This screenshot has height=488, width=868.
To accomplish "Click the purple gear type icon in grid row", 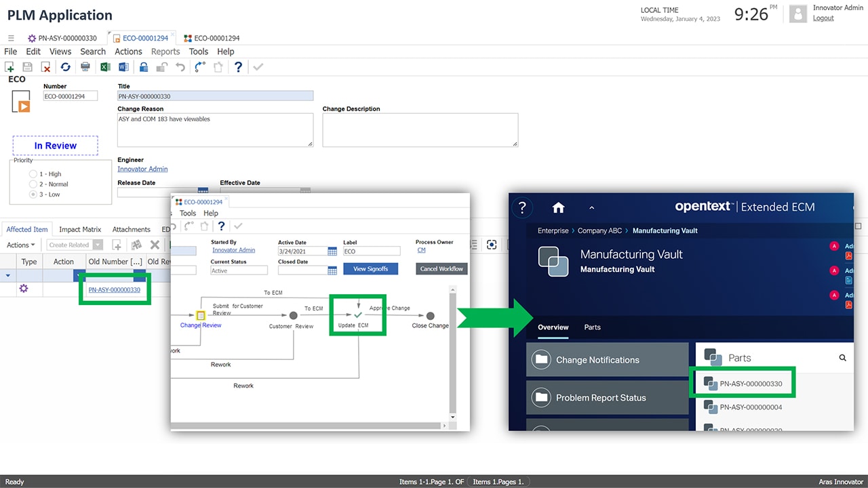I will tap(24, 289).
